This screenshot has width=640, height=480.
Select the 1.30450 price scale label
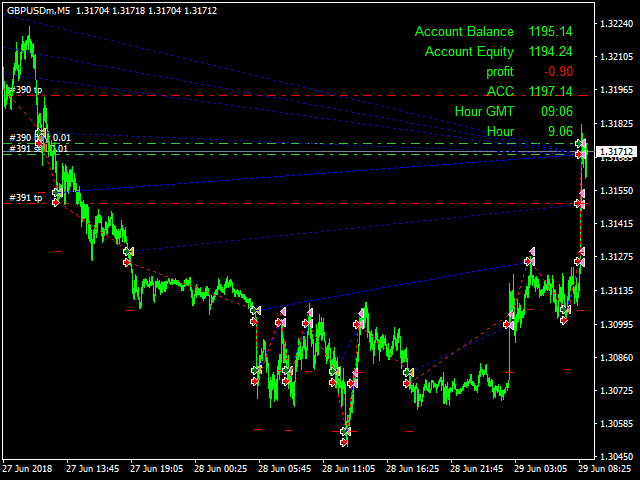616,457
